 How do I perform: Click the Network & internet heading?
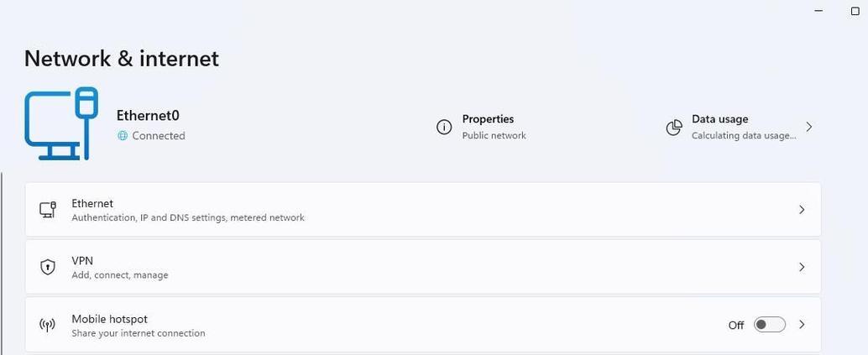point(122,58)
